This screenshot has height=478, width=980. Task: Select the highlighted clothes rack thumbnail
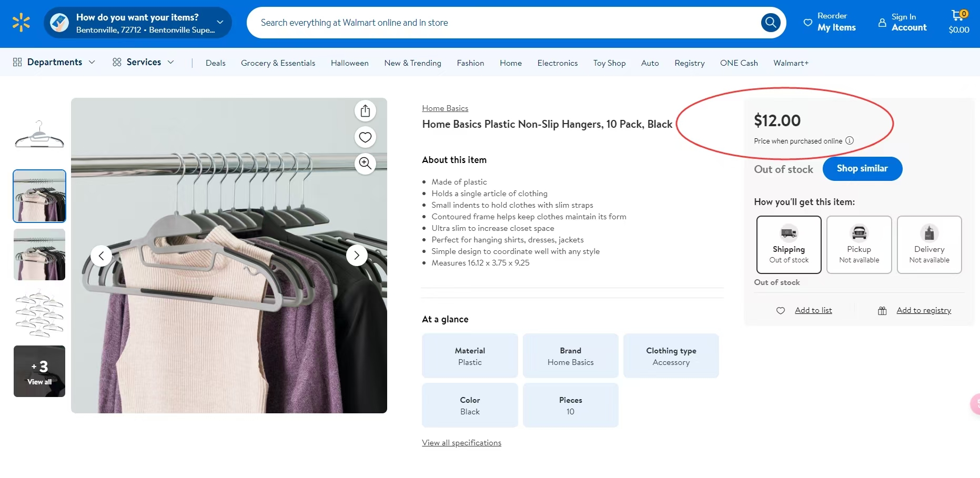click(x=39, y=196)
